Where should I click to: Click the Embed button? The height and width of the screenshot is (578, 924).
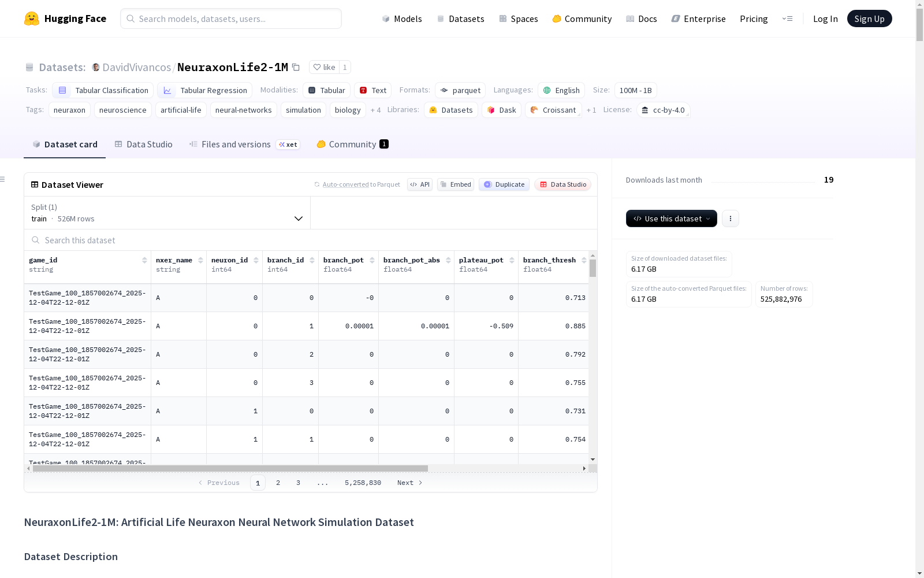coord(456,184)
